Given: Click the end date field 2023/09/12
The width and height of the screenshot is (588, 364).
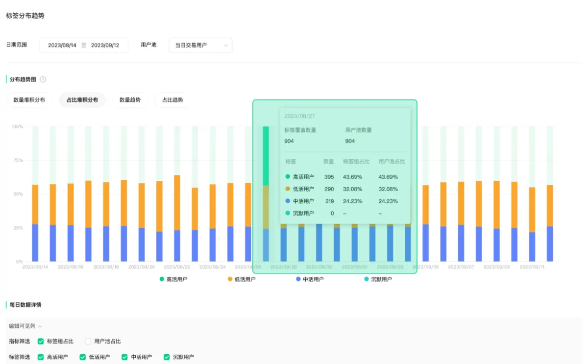Looking at the screenshot, I should click(105, 45).
